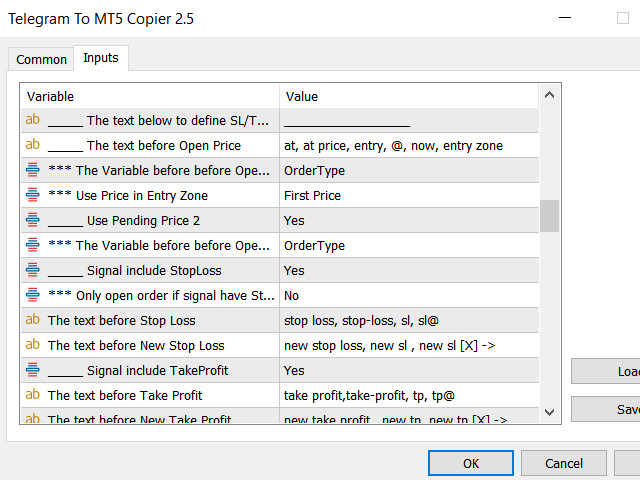Image resolution: width=640 pixels, height=480 pixels.
Task: Click the 'ab' icon beside 'The text before New Stop Loss'
Action: coord(33,344)
